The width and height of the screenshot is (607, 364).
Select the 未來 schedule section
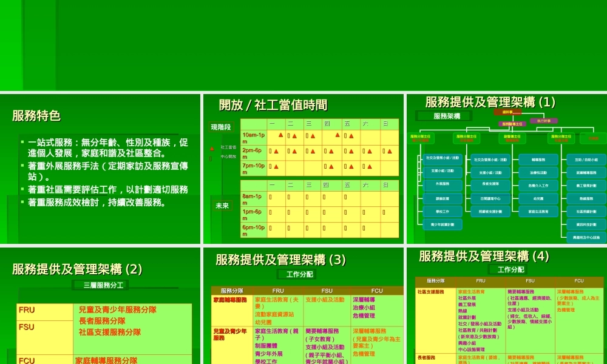point(223,206)
